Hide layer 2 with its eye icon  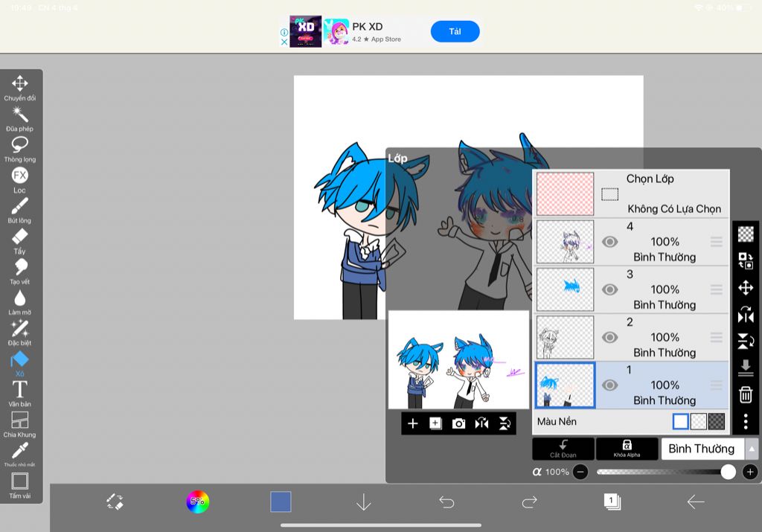tap(610, 337)
